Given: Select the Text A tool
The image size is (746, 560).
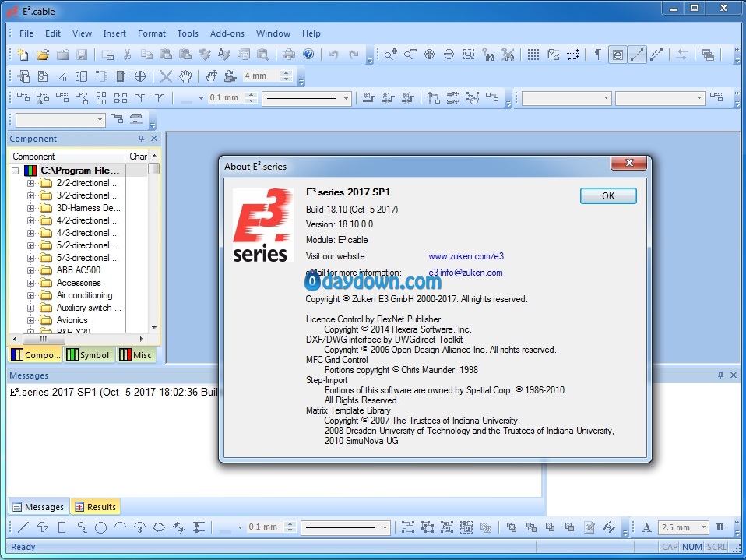Looking at the screenshot, I should coord(646,527).
